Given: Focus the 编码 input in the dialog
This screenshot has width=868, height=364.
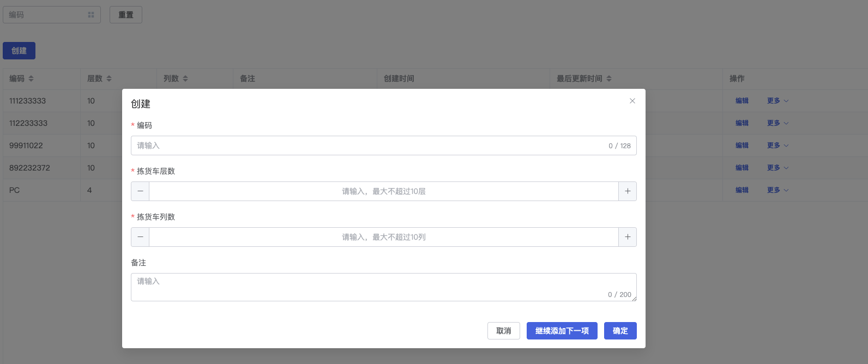Looking at the screenshot, I should tap(384, 145).
